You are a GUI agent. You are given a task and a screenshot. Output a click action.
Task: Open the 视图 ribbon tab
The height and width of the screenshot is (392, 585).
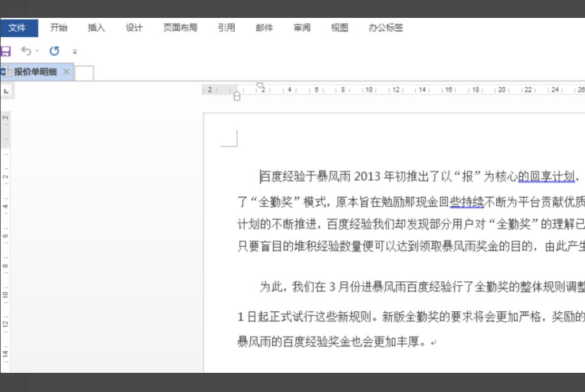[339, 27]
